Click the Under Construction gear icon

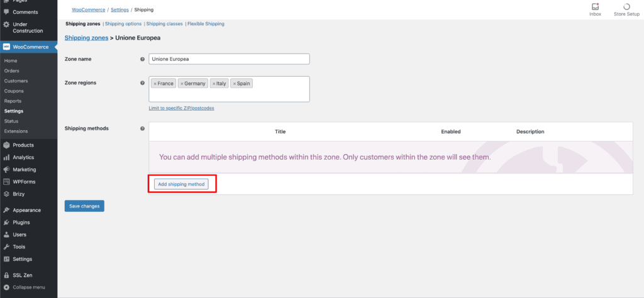click(x=6, y=25)
